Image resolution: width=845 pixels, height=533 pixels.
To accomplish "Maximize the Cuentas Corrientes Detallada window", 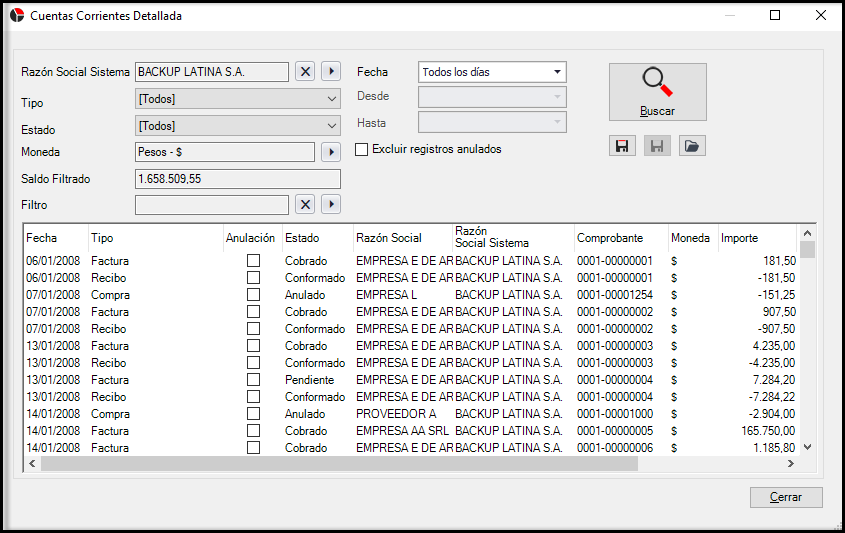I will 775,15.
